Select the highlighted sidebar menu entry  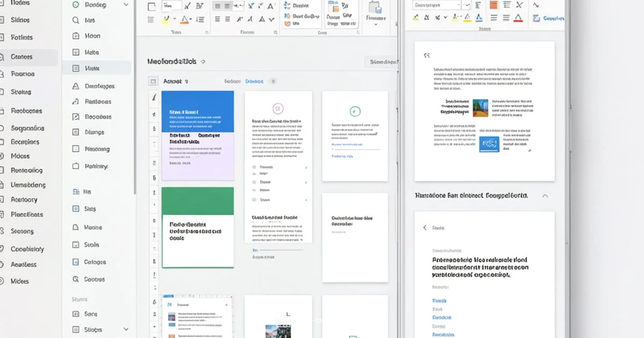tap(97, 68)
